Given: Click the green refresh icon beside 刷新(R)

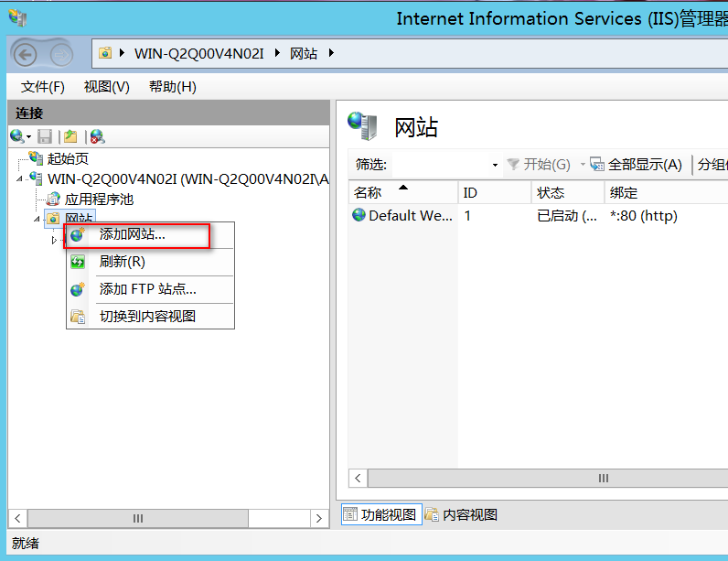Looking at the screenshot, I should (78, 262).
